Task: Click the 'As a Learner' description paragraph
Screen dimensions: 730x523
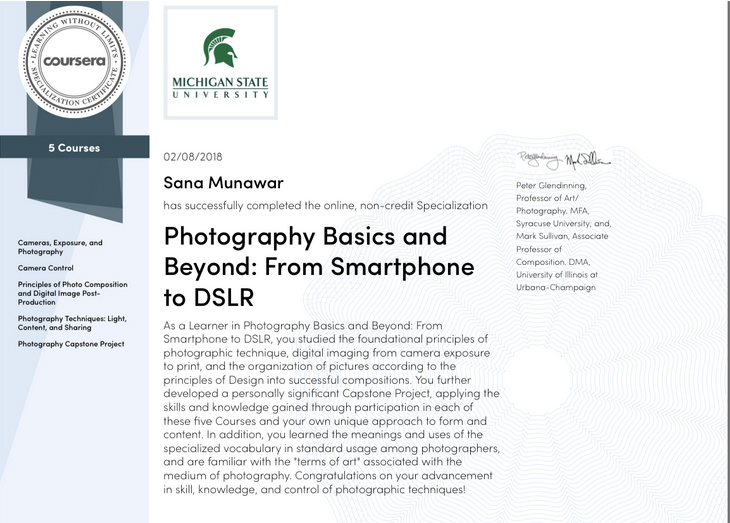Action: pyautogui.click(x=330, y=406)
